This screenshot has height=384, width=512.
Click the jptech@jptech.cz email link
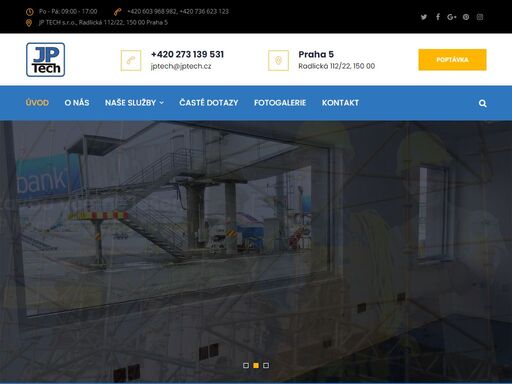click(x=181, y=66)
